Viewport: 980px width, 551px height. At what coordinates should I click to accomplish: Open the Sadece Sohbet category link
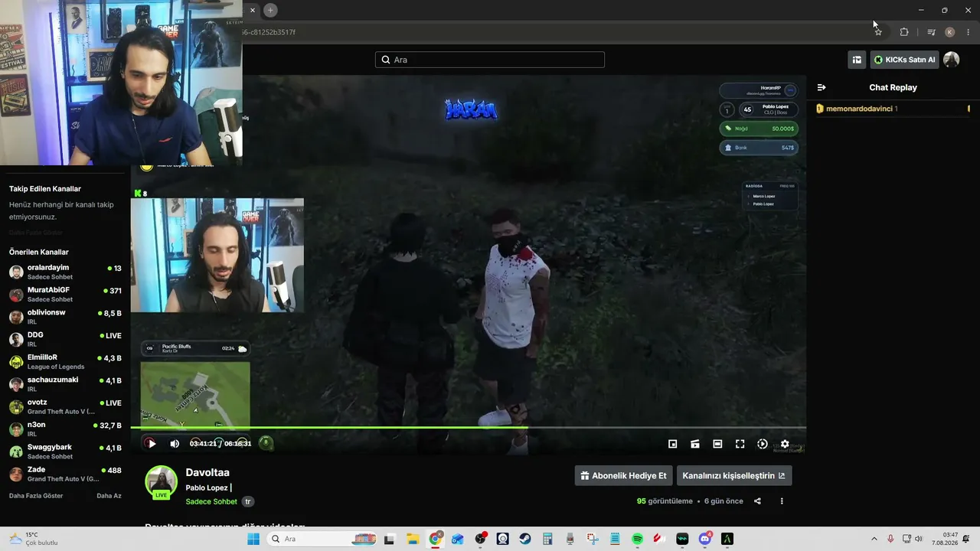coord(211,501)
